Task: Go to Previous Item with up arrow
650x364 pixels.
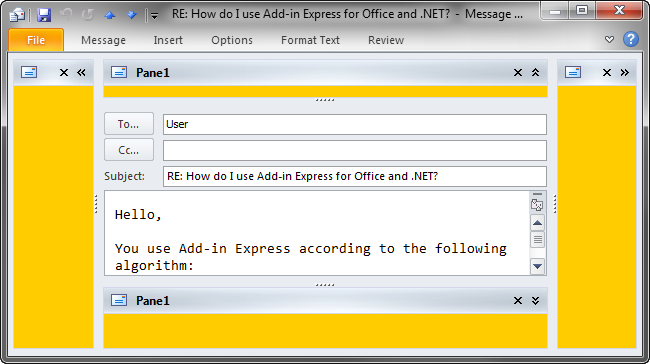Action: (x=110, y=15)
